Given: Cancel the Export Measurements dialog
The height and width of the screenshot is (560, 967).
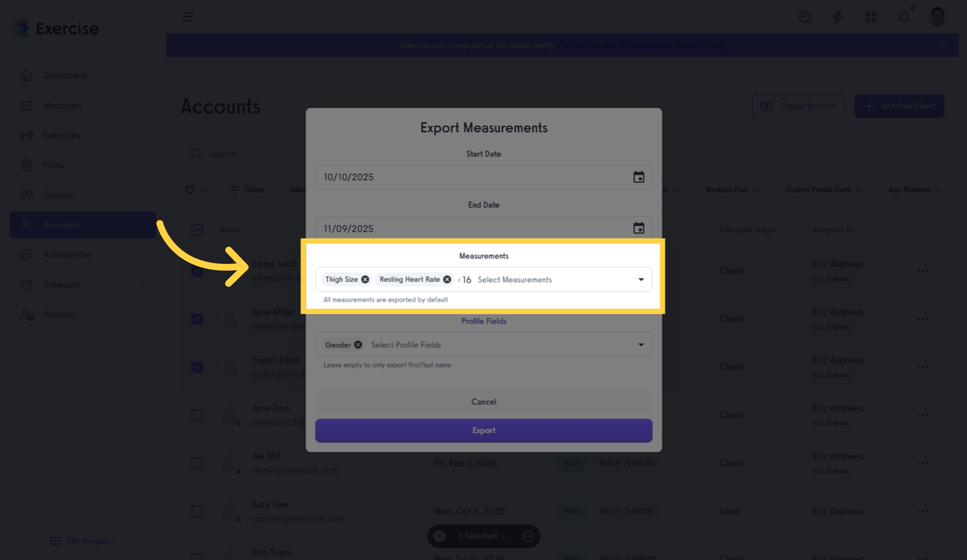Looking at the screenshot, I should [x=483, y=401].
